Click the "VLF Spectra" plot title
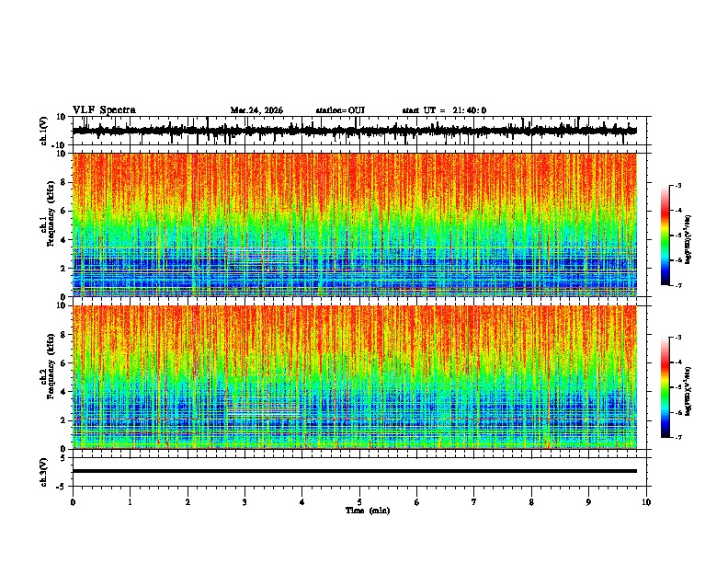This screenshot has height=563, width=728. tap(104, 110)
